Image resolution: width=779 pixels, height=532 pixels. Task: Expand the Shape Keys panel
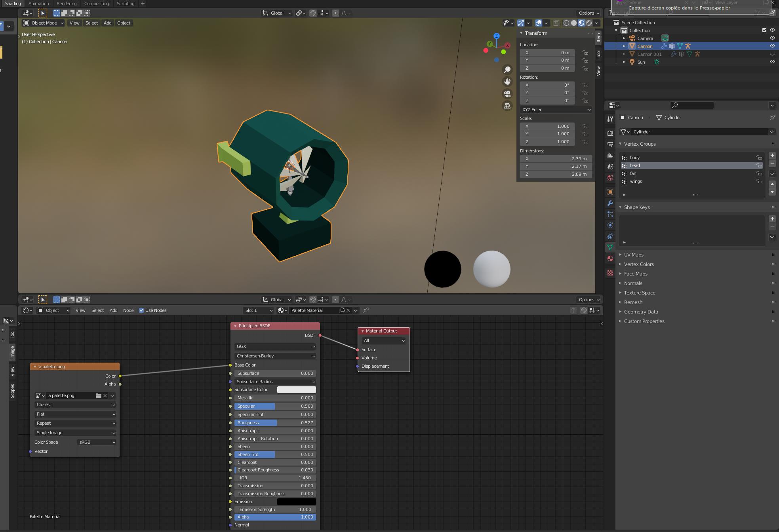(636, 207)
